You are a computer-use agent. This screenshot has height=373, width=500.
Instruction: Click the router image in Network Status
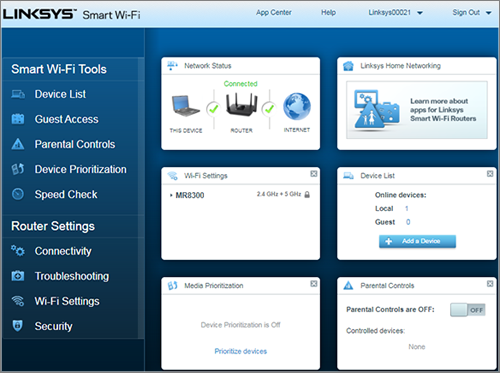242,104
